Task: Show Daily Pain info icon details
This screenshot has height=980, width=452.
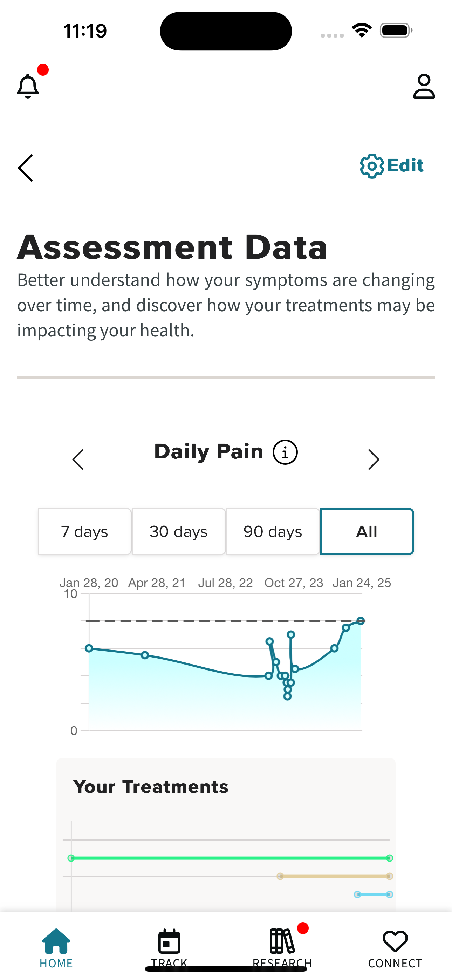Action: coord(285,452)
